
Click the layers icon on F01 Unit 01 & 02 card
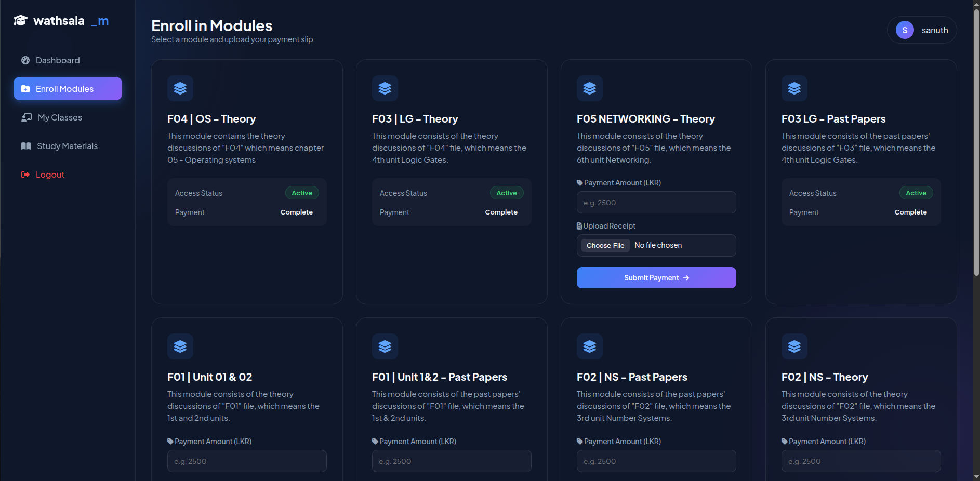(x=180, y=346)
